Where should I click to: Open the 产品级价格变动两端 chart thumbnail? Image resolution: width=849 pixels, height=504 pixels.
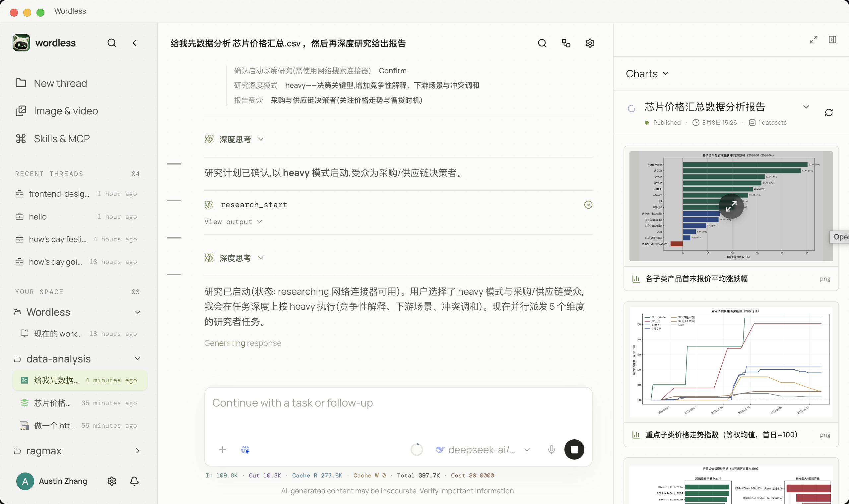[731, 485]
